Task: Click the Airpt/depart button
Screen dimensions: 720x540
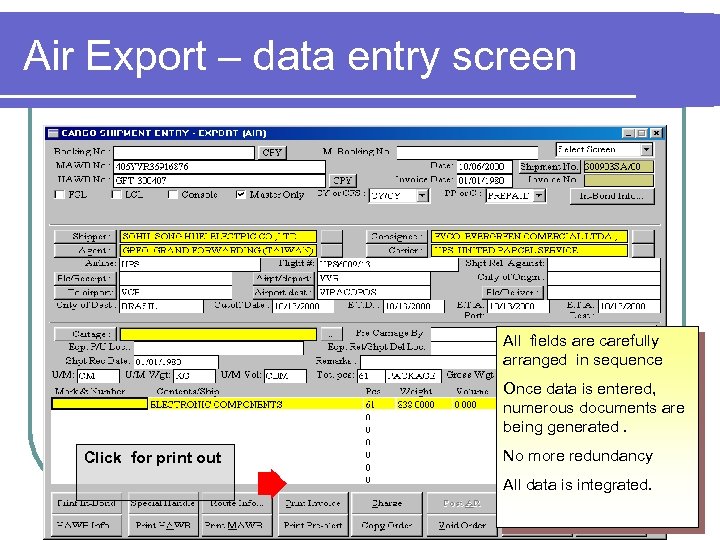Action: [x=284, y=278]
